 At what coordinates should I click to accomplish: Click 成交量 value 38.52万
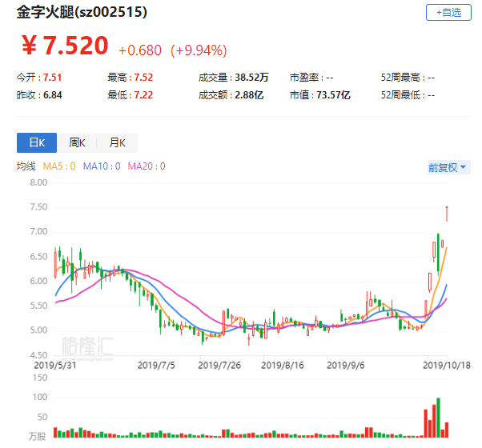pos(251,78)
